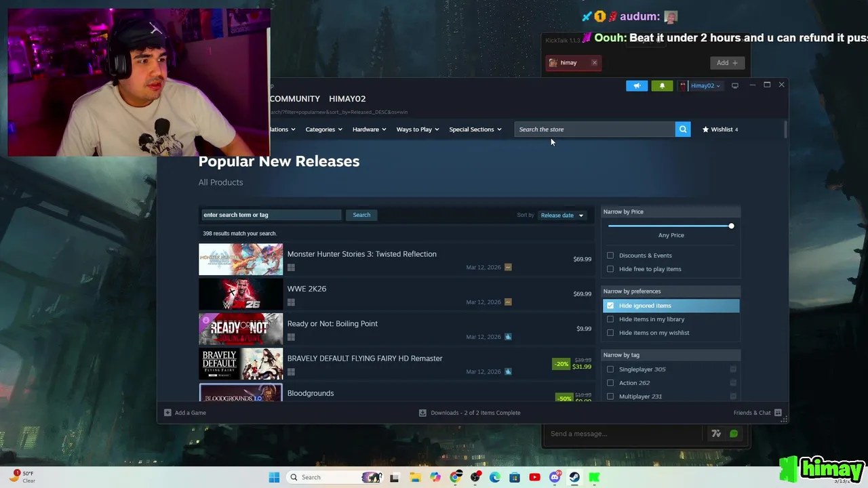Click the Himay02 profile avatar in Steam
The height and width of the screenshot is (488, 868).
click(684, 85)
